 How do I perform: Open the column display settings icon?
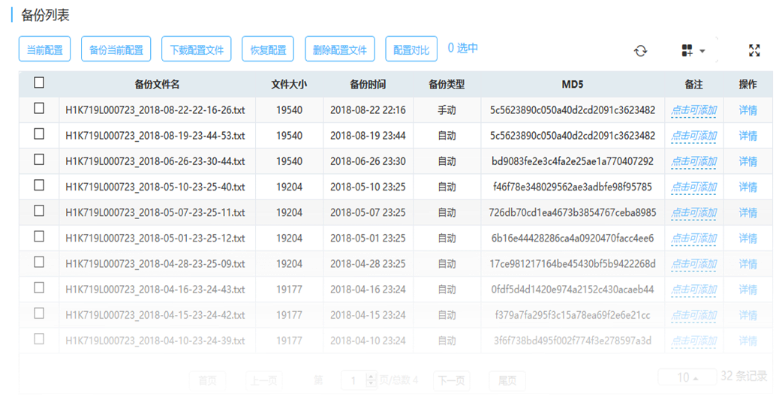click(x=687, y=50)
